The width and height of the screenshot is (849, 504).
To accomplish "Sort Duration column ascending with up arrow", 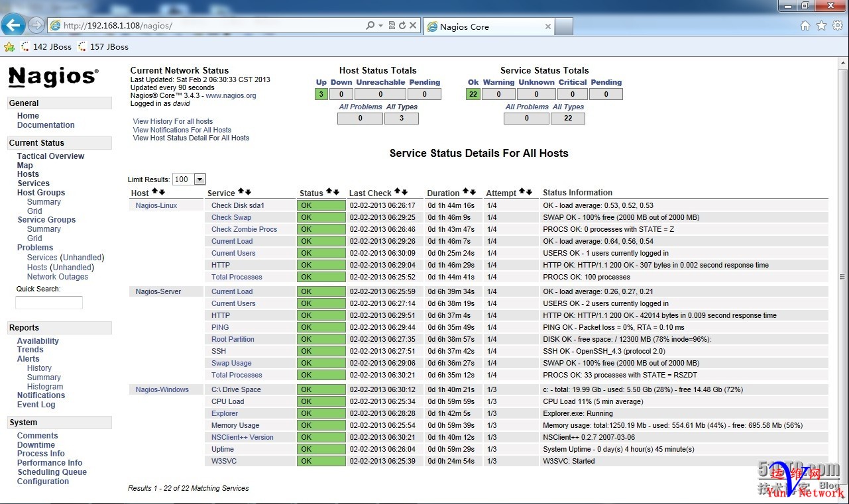I will tap(465, 192).
